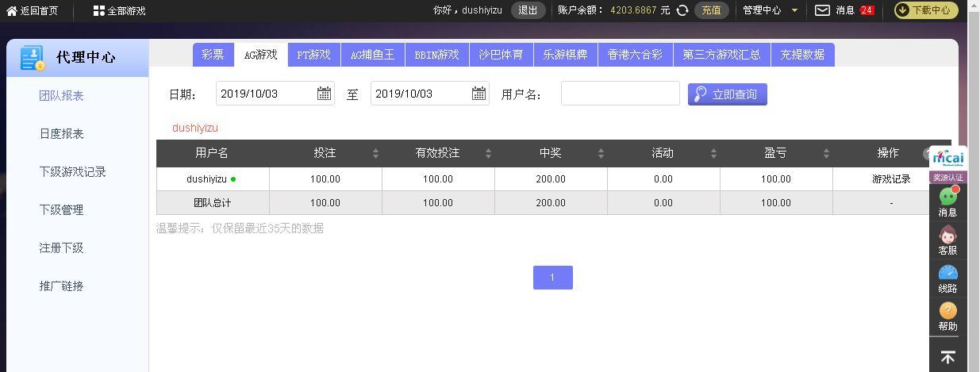Click the 团队总计 row label
The image size is (980, 372).
[213, 203]
